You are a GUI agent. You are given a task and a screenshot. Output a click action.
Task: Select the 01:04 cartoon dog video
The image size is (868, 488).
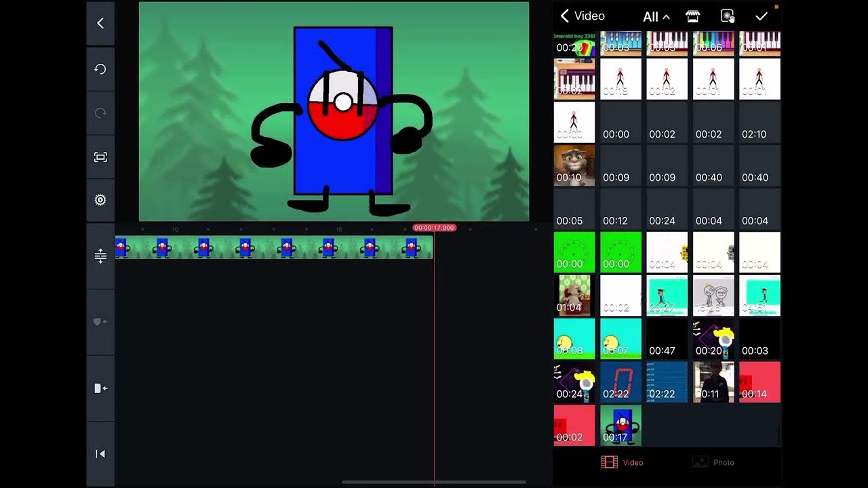coord(574,296)
